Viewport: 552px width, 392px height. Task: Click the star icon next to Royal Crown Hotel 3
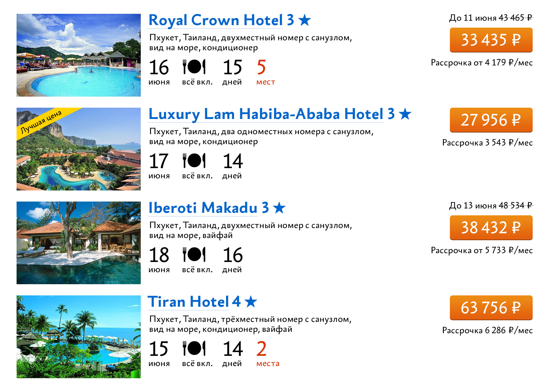tap(305, 20)
